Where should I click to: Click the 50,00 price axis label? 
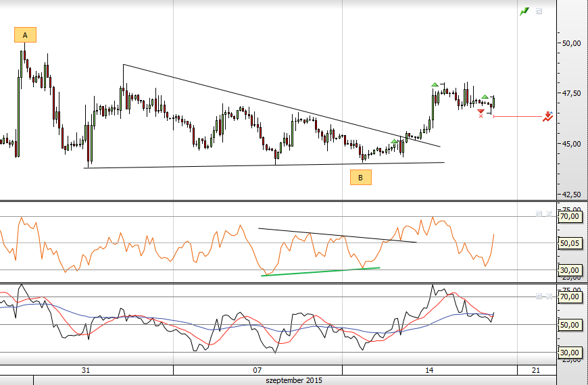tap(572, 43)
